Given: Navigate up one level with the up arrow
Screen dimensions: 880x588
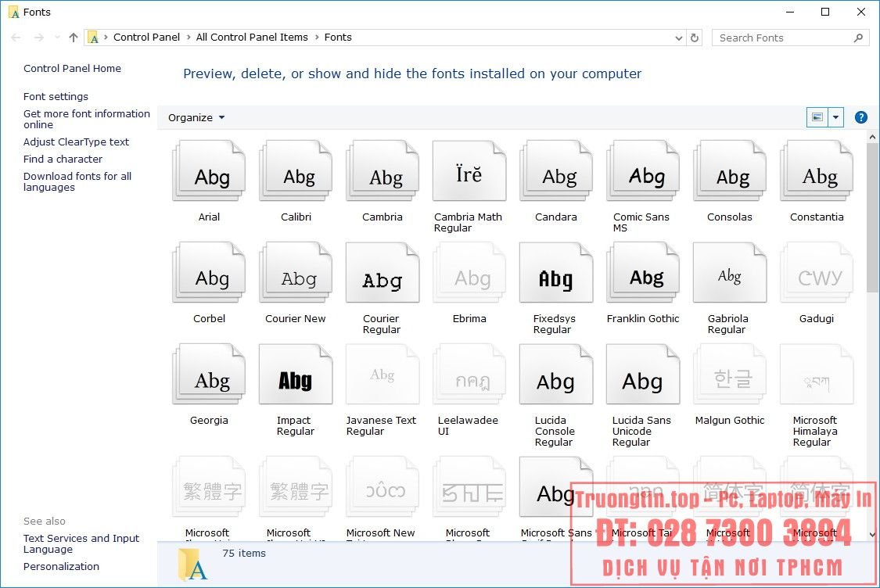Looking at the screenshot, I should [x=72, y=37].
